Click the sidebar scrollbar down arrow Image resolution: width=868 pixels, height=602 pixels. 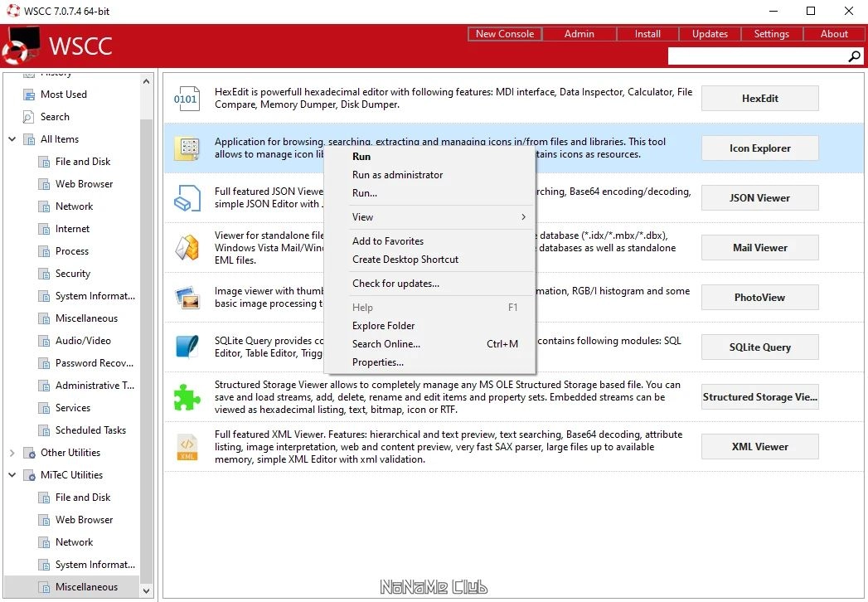coord(146,591)
